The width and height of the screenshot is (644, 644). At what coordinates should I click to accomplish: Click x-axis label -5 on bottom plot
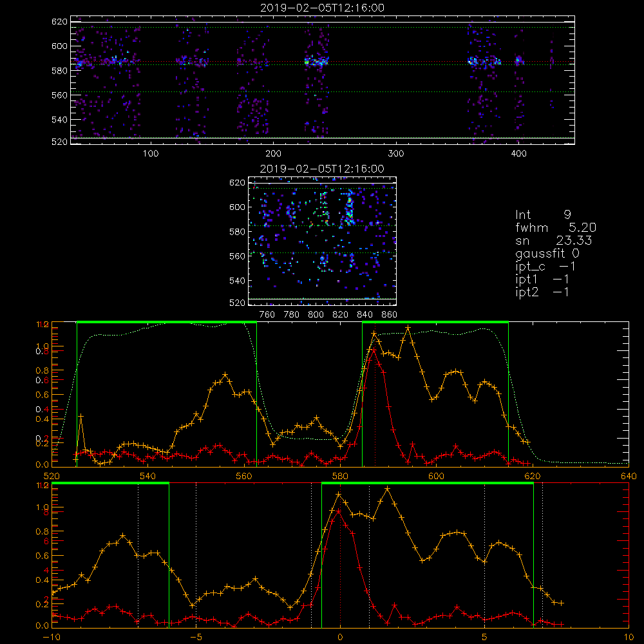click(x=196, y=638)
